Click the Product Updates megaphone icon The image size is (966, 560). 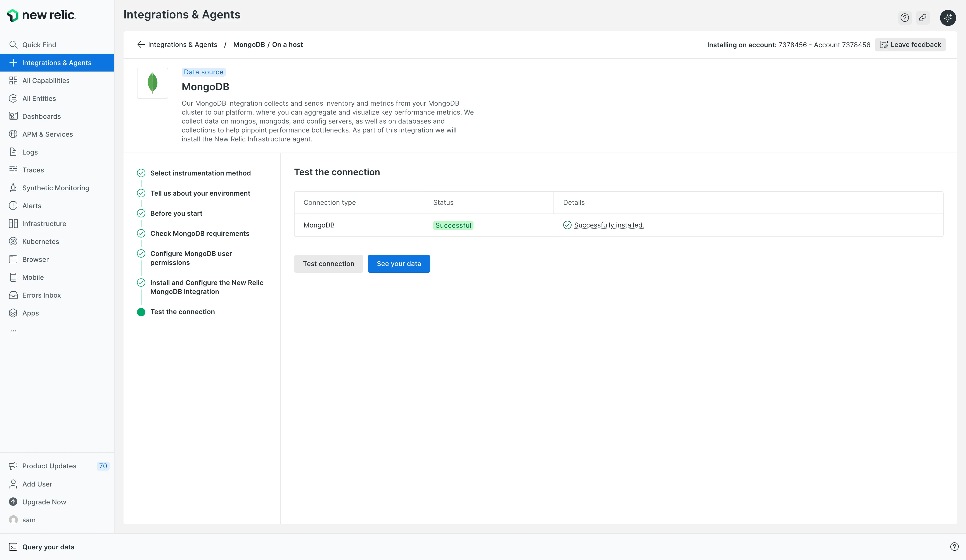(13, 466)
